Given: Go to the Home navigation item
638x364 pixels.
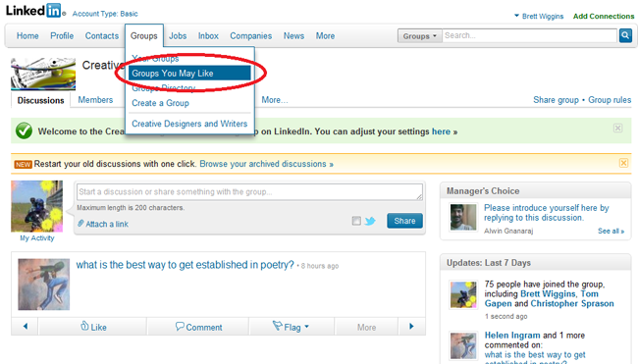Looking at the screenshot, I should point(27,35).
